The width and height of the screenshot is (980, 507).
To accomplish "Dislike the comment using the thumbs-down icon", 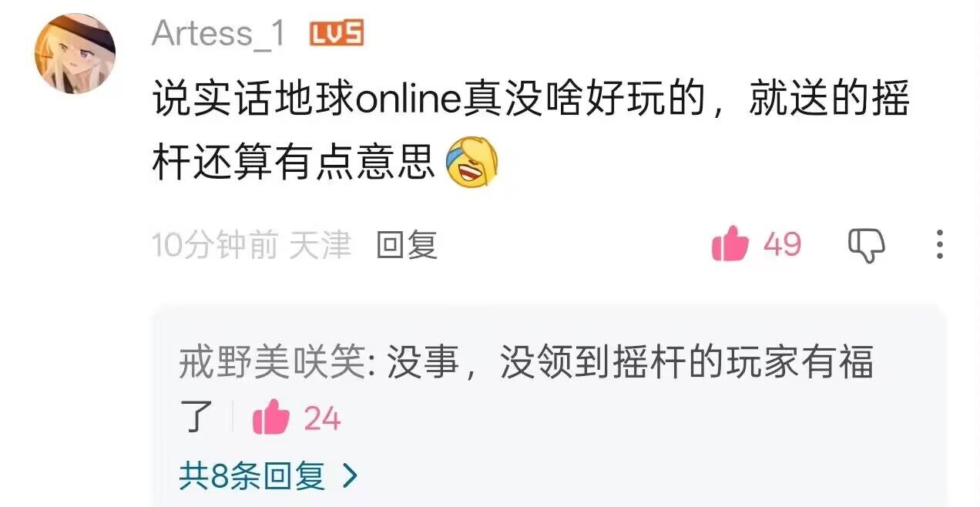I will tap(867, 246).
